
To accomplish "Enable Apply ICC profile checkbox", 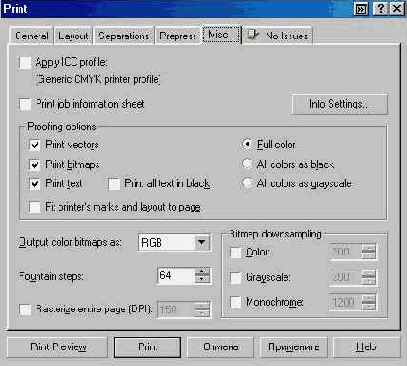I will (25, 63).
